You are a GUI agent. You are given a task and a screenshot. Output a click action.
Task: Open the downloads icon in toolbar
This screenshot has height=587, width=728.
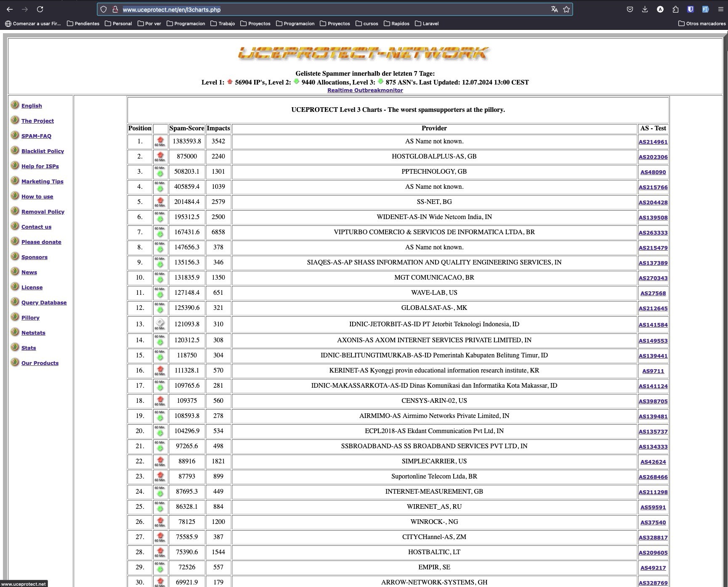(645, 9)
